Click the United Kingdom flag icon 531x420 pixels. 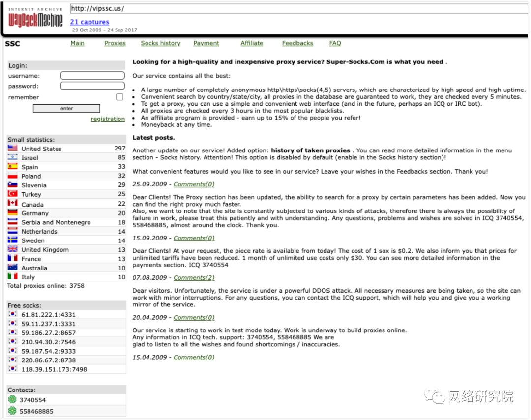point(13,249)
